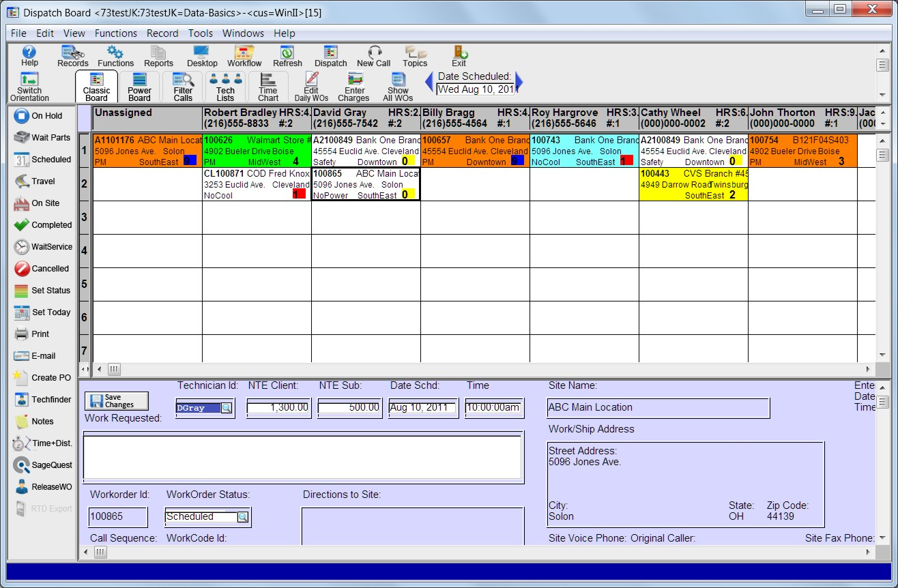Cancel the call with the Cancelled icon
Image resolution: width=898 pixels, height=588 pixels.
pyautogui.click(x=42, y=268)
